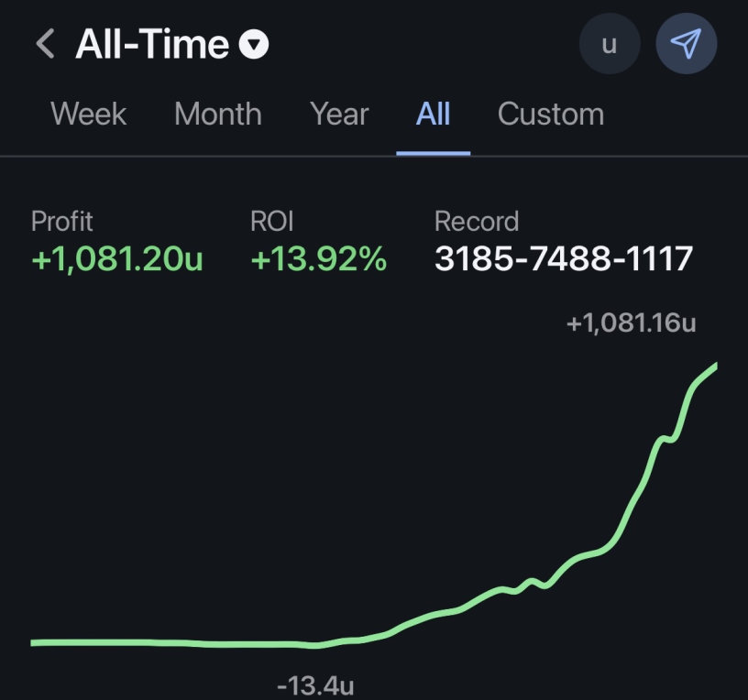Tap the Record label
Viewport: 748px width, 700px height.
pyautogui.click(x=477, y=221)
